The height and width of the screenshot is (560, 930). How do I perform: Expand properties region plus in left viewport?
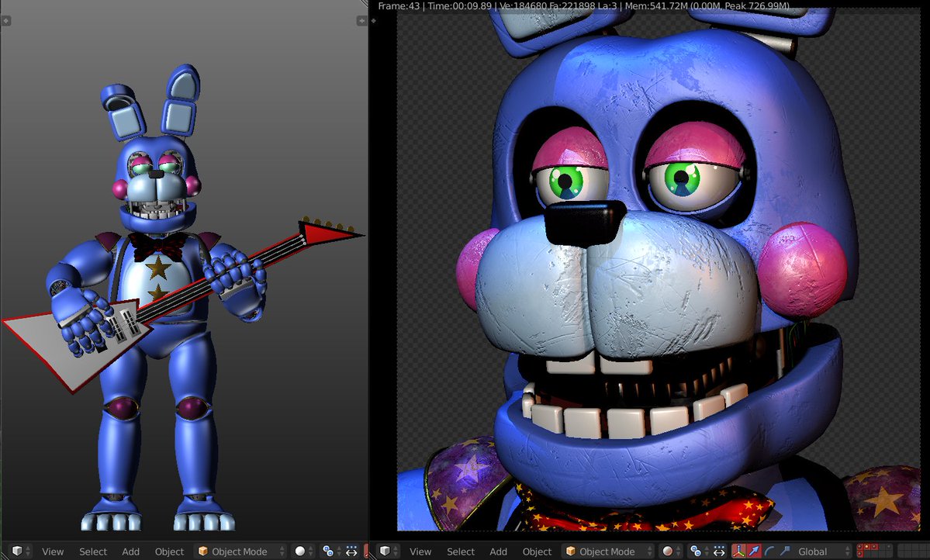tap(361, 21)
